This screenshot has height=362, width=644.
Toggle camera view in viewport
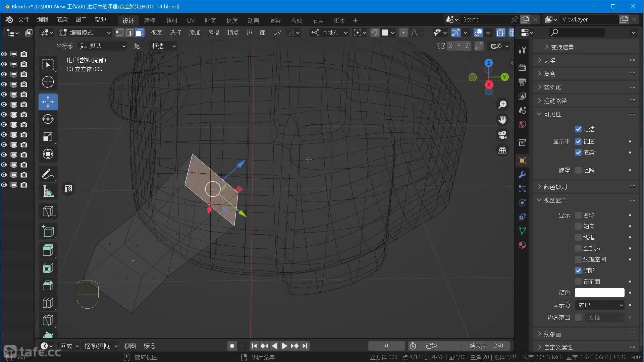coord(502,135)
